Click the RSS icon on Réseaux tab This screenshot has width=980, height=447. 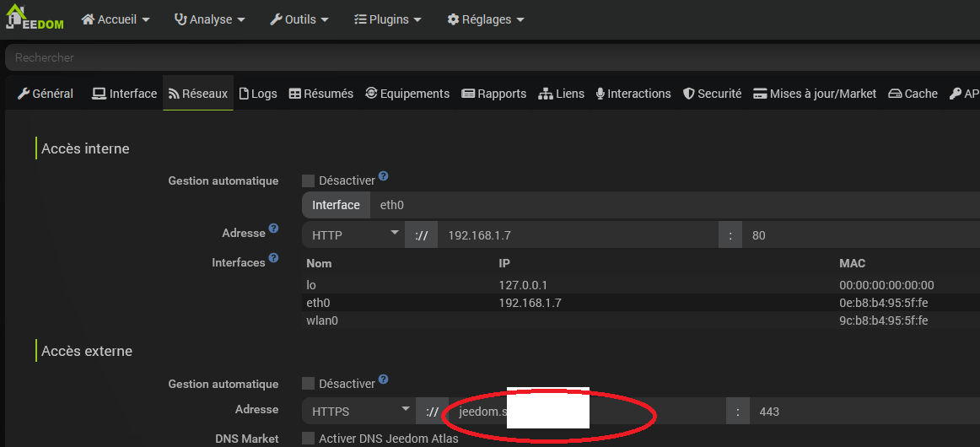174,94
